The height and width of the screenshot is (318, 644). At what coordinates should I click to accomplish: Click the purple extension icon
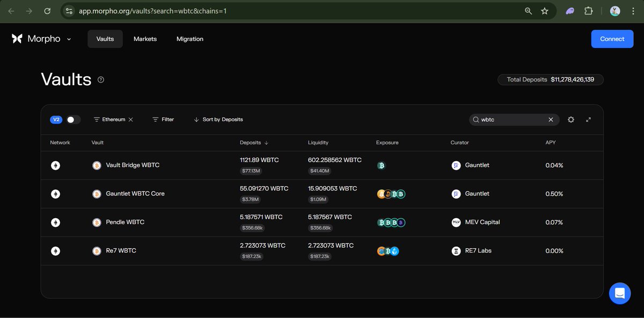571,11
